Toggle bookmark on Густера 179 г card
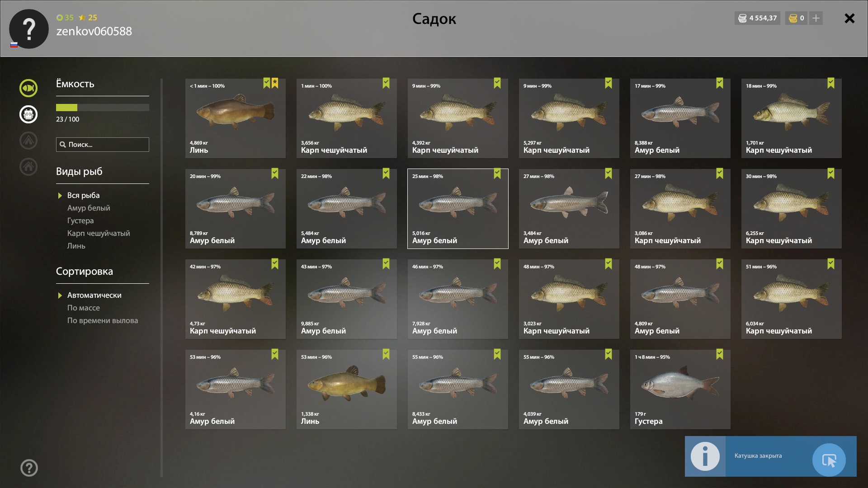This screenshot has height=488, width=868. tap(720, 354)
